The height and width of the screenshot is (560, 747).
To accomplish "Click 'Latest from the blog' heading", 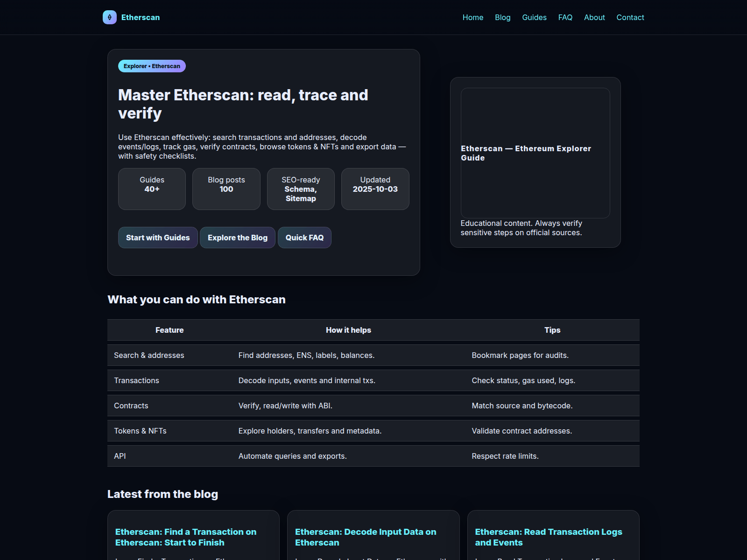I will (162, 494).
